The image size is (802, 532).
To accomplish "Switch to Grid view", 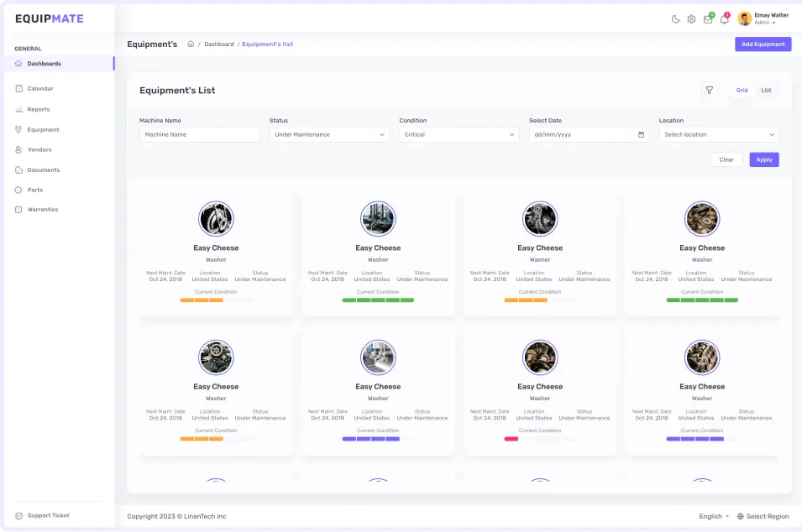I will pos(742,91).
